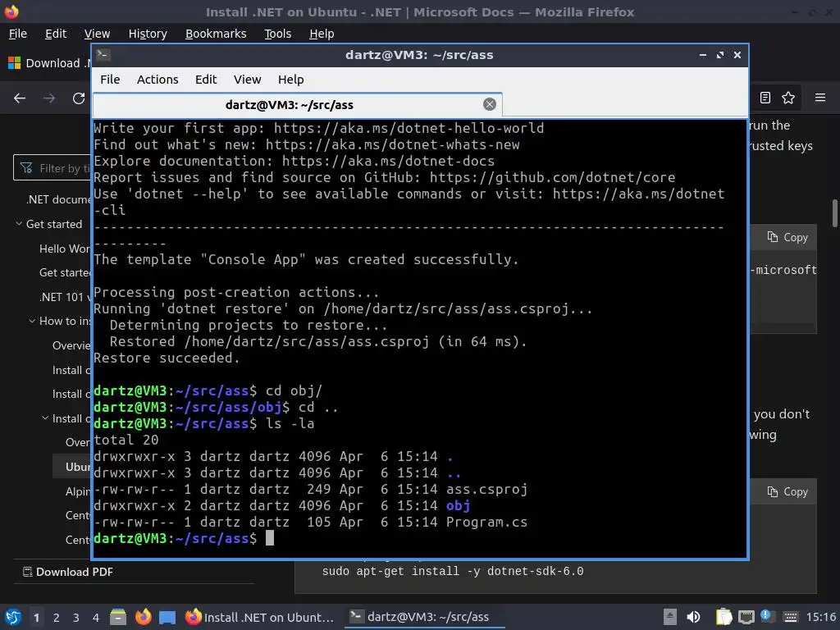Switch to workspace 4

point(96,618)
